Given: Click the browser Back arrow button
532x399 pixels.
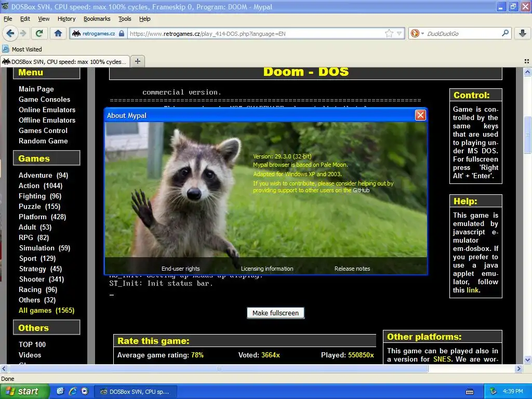Looking at the screenshot, I should 10,33.
